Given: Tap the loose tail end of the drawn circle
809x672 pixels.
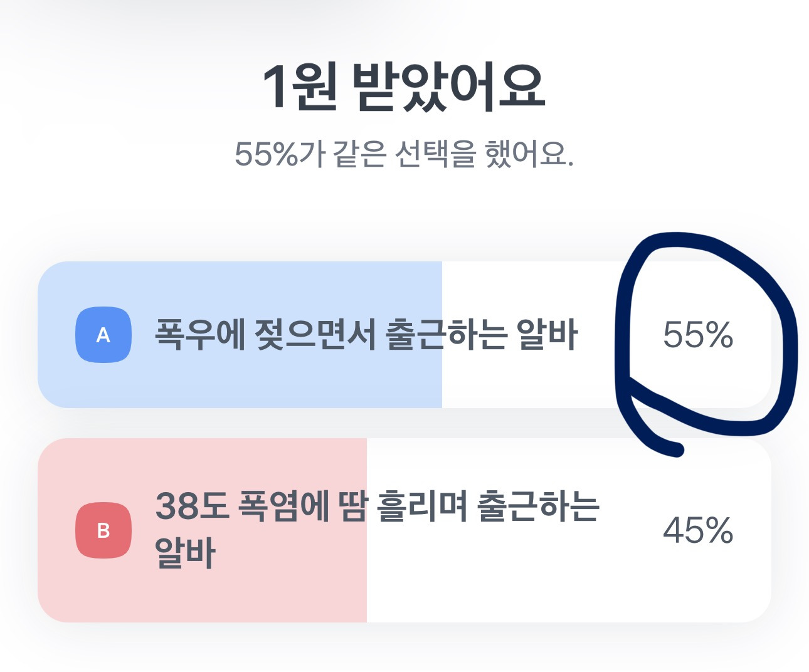Looking at the screenshot, I should tap(674, 449).
